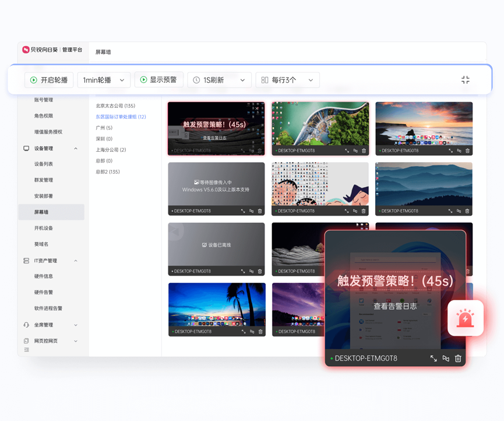Open the 每行3个 layout dropdown
Screen dimensions: 504x421
click(x=288, y=79)
